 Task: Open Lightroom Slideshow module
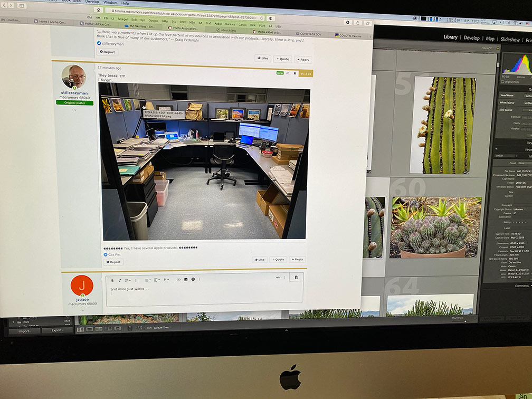(x=510, y=40)
